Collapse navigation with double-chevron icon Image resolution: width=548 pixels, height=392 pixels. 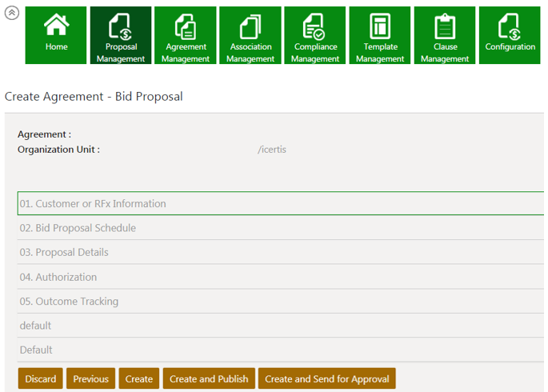(x=12, y=14)
